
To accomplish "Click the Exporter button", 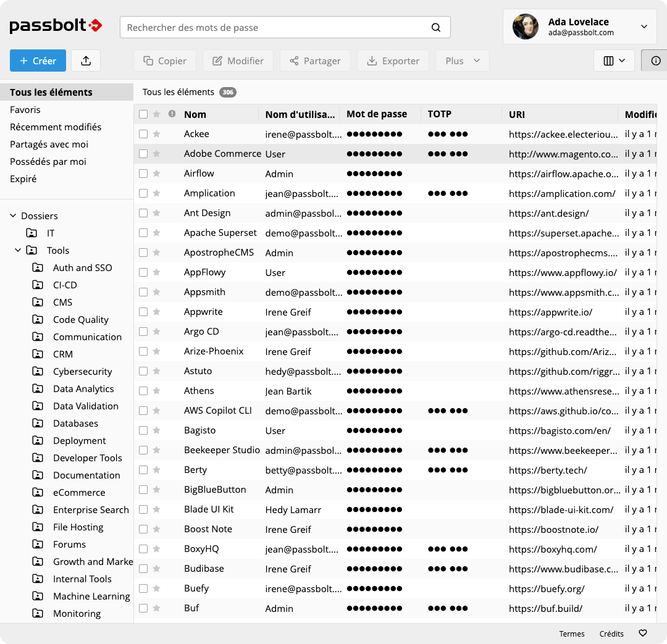I will 393,61.
